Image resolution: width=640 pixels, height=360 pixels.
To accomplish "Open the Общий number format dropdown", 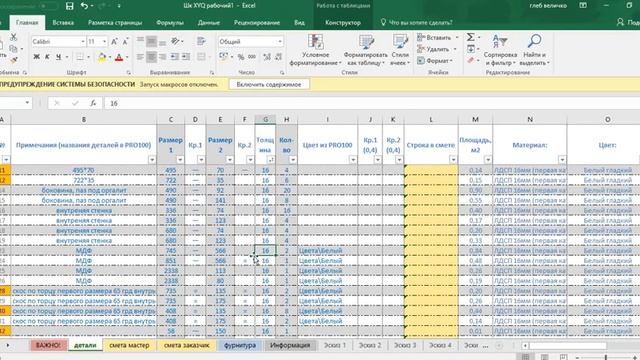I will pos(280,42).
